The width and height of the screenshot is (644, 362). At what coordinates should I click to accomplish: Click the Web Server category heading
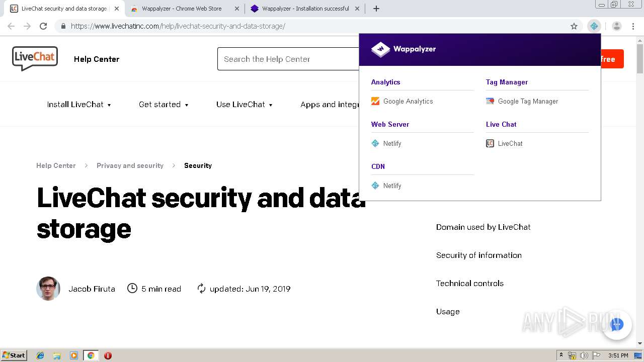pyautogui.click(x=390, y=124)
